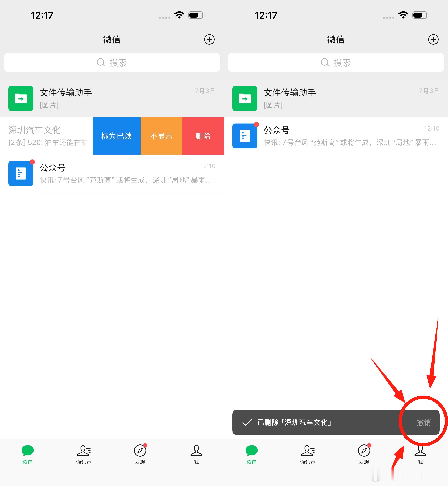Select 通讯录 tab in right phone
The width and height of the screenshot is (448, 486).
pos(308,455)
